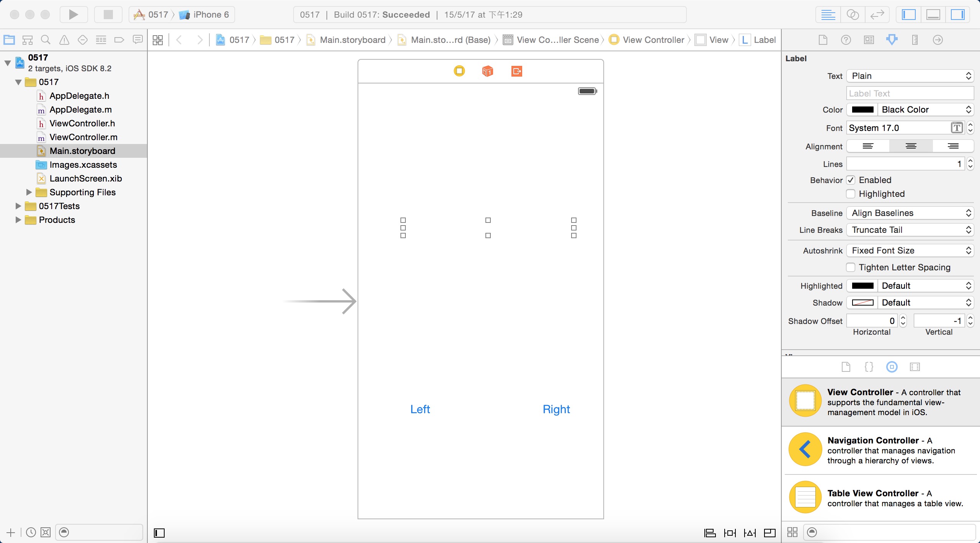Show the Code Snippet library

click(869, 367)
